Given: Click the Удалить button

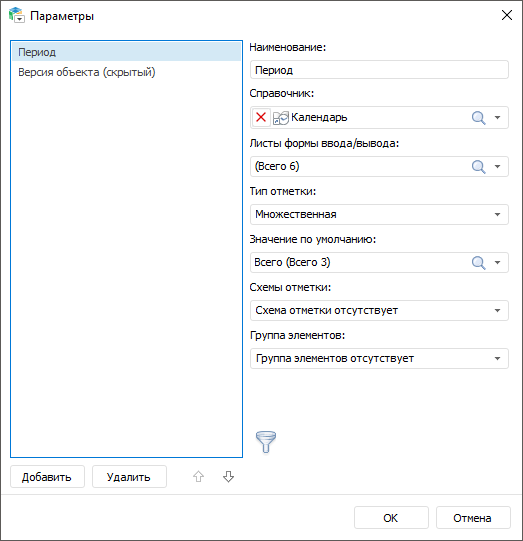Looking at the screenshot, I should (x=129, y=476).
